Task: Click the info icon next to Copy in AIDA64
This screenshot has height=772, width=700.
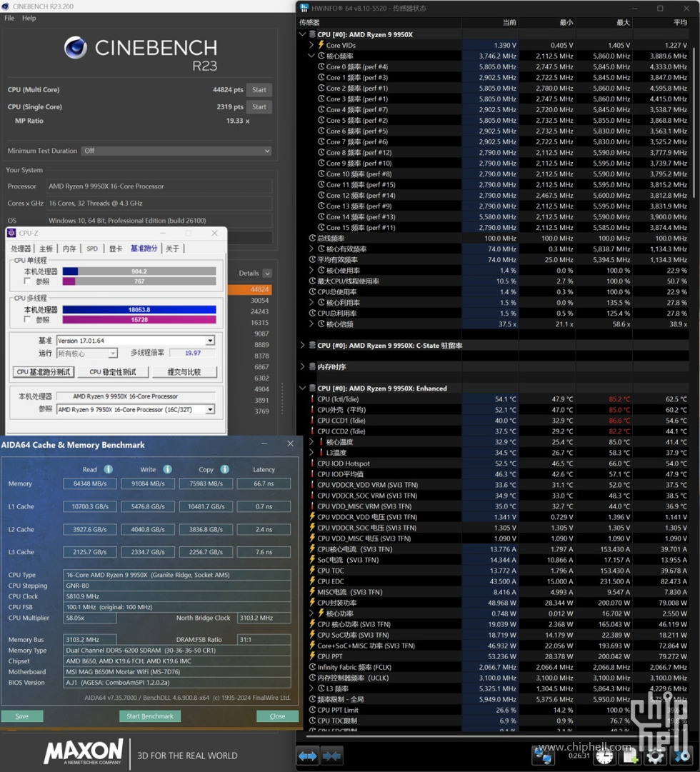Action: [224, 469]
